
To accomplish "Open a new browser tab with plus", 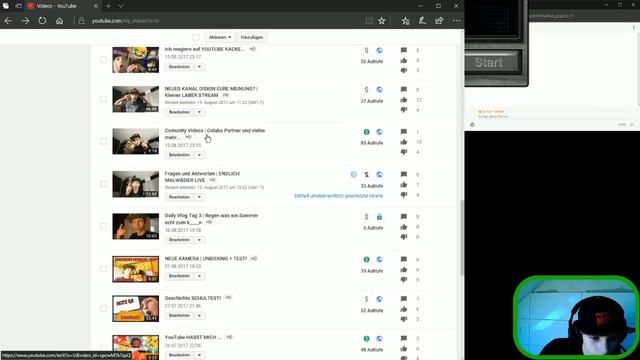I will 108,6.
